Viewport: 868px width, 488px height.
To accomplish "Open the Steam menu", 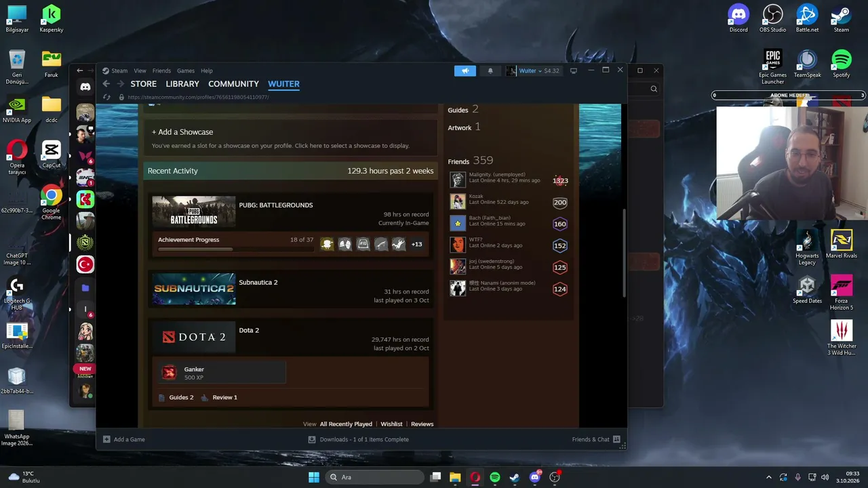I will [119, 70].
